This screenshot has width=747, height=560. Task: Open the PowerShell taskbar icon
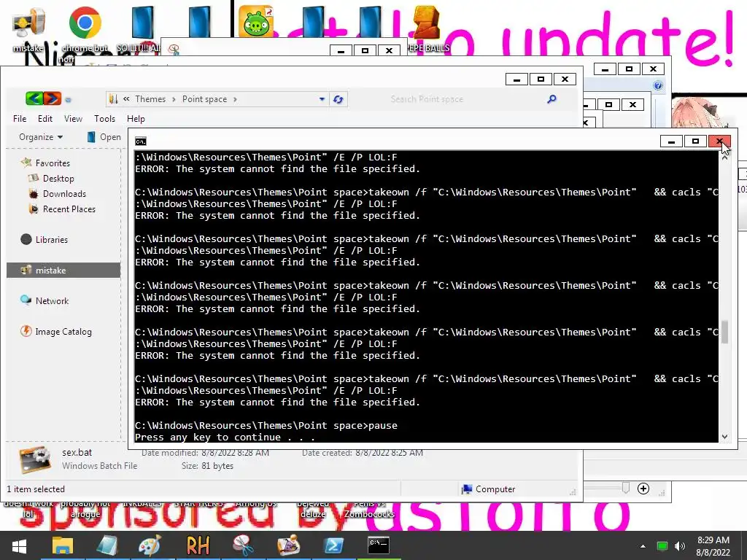333,545
